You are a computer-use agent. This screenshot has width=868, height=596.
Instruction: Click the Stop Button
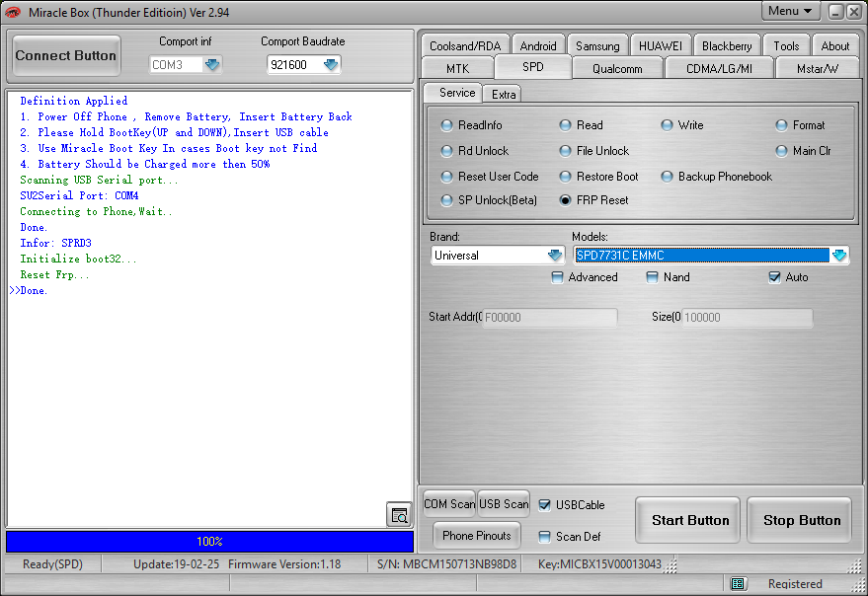tap(801, 520)
